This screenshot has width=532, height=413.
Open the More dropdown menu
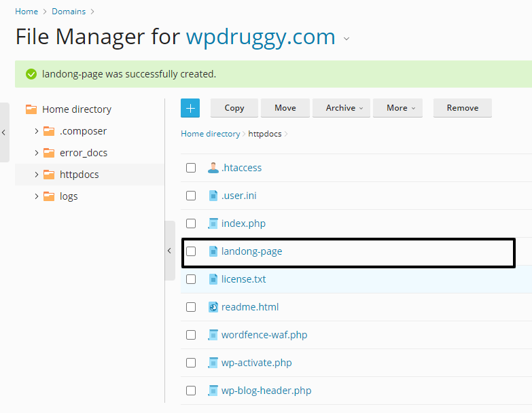click(x=397, y=108)
